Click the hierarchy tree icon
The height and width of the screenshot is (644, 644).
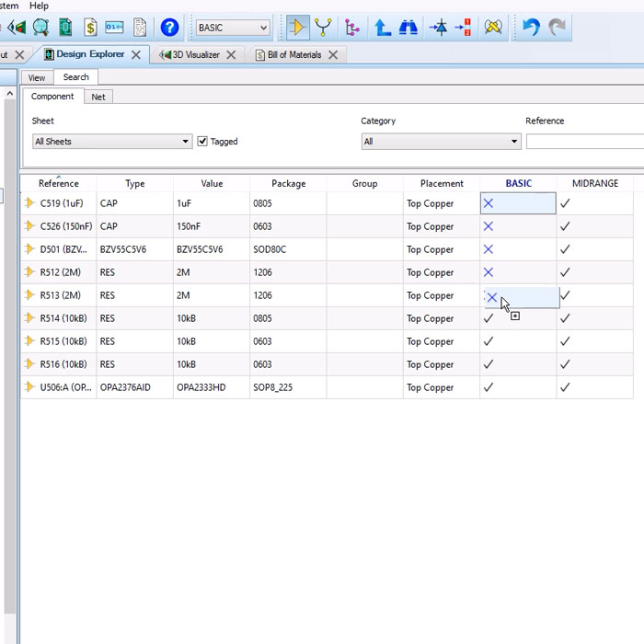point(352,28)
